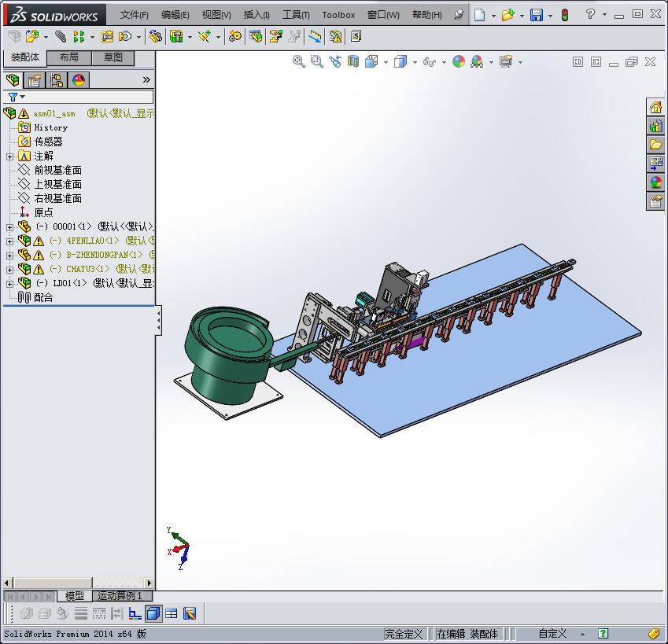Image resolution: width=668 pixels, height=644 pixels.
Task: Click the filter funnel icon in feature tree
Action: click(x=13, y=97)
